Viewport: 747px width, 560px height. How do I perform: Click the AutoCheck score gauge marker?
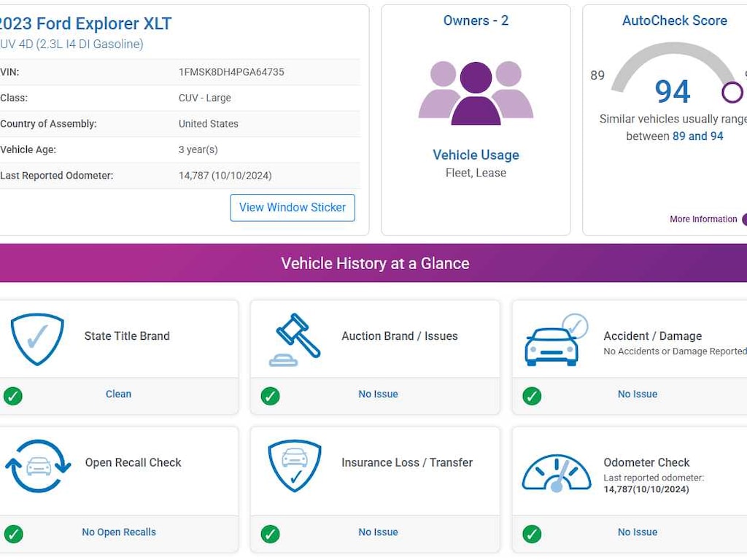(x=732, y=93)
